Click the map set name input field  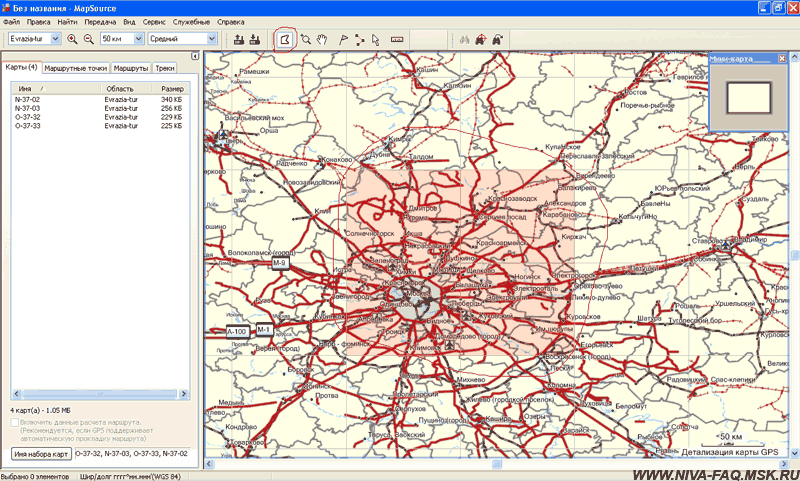(134, 453)
